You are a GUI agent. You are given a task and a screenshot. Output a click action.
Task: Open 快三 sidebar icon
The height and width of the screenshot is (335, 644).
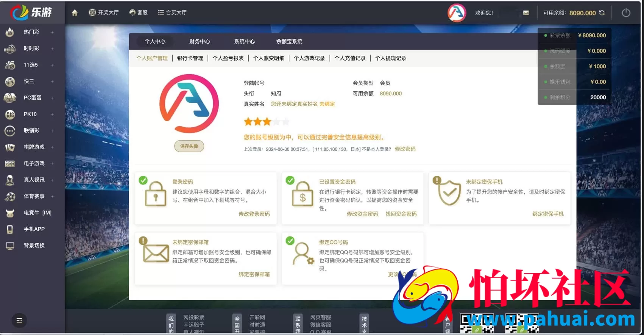click(10, 81)
